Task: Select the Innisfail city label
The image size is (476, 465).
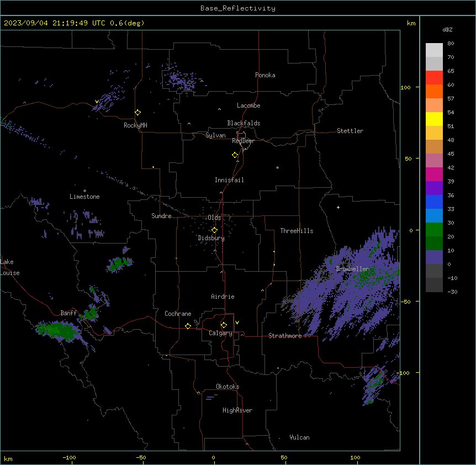Action: click(229, 180)
